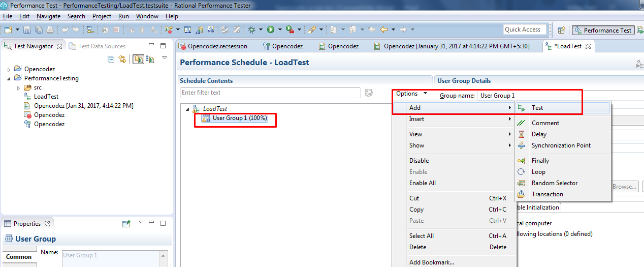Open the Debug dropdown arrow

click(260, 30)
